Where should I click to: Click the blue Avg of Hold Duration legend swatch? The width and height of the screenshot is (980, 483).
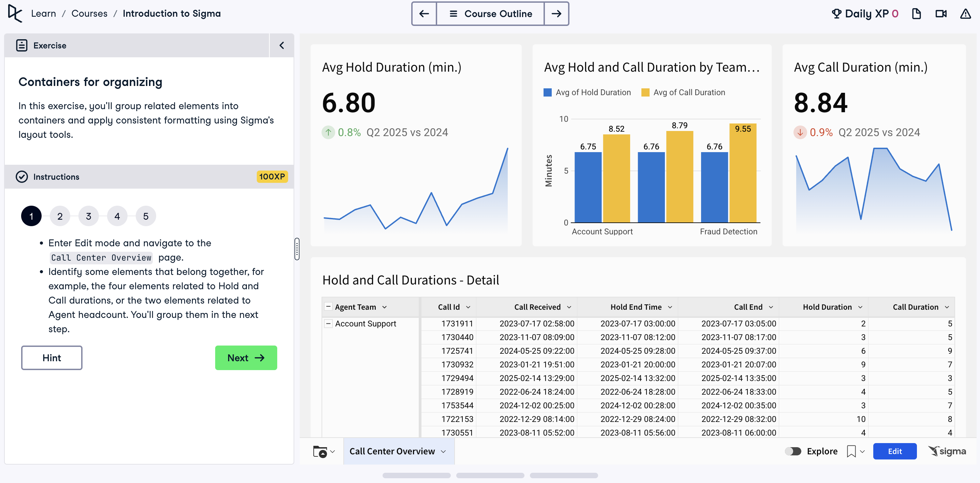click(x=547, y=92)
